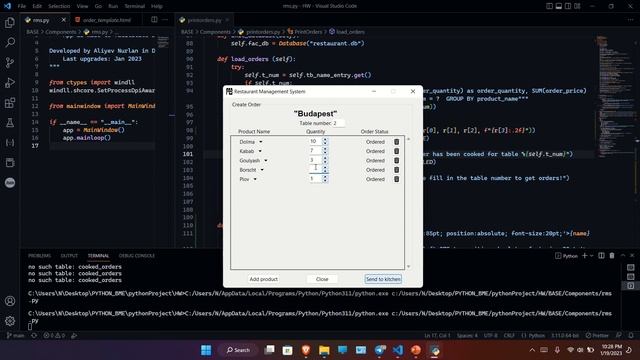
Task: Close the rms.py editor tab
Action: 64,20
